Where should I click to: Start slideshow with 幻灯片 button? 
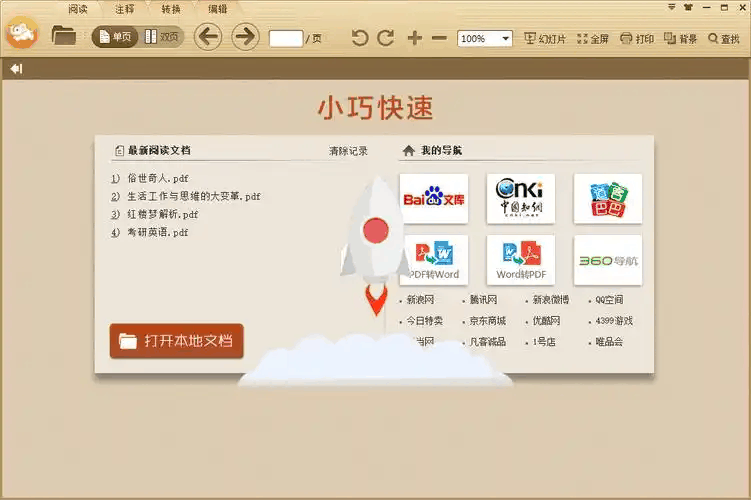point(545,39)
